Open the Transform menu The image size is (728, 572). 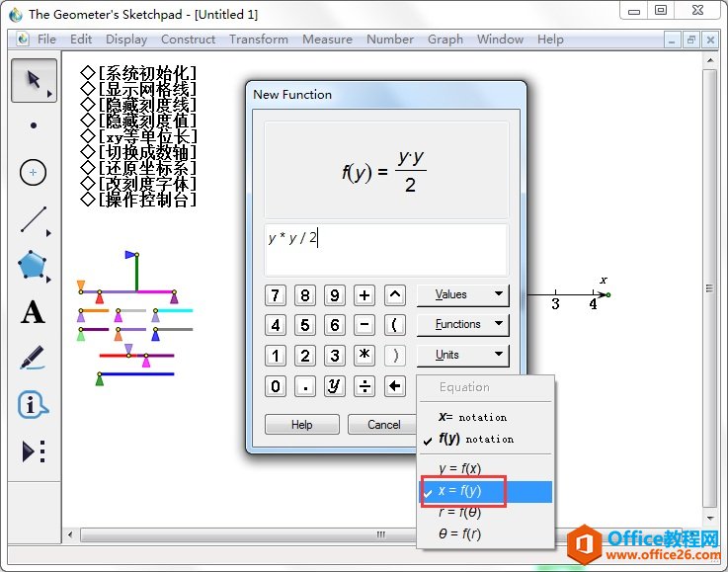[x=259, y=40]
